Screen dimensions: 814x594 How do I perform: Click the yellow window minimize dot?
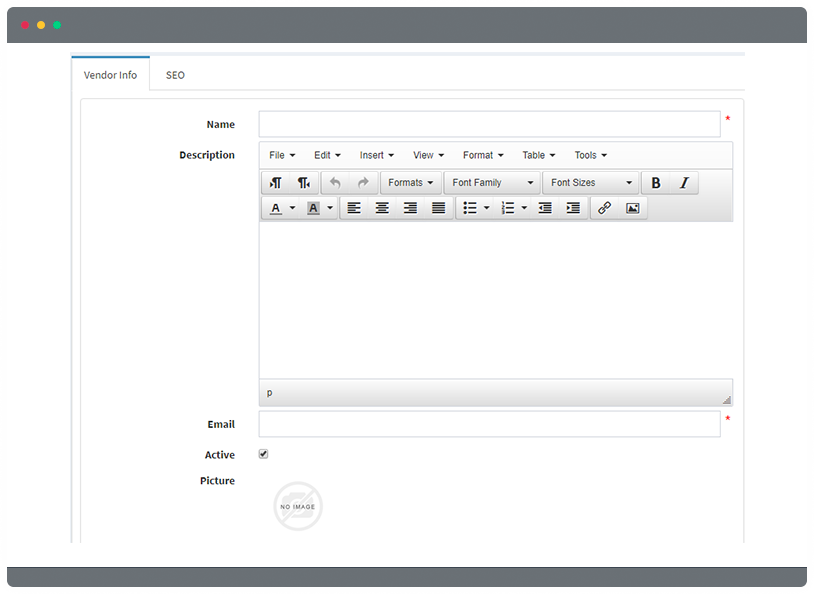tap(41, 25)
